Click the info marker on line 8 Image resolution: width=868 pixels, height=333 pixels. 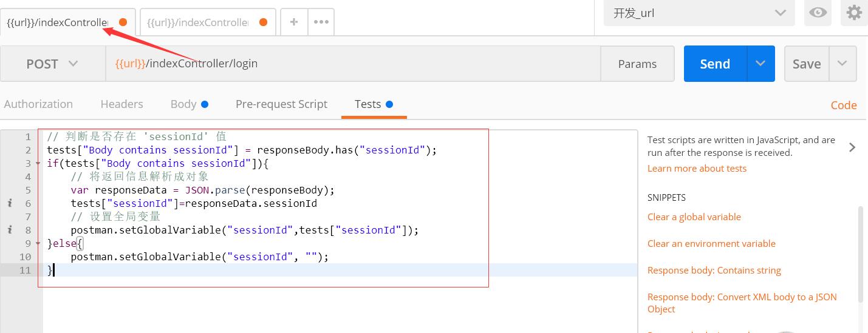click(10, 230)
